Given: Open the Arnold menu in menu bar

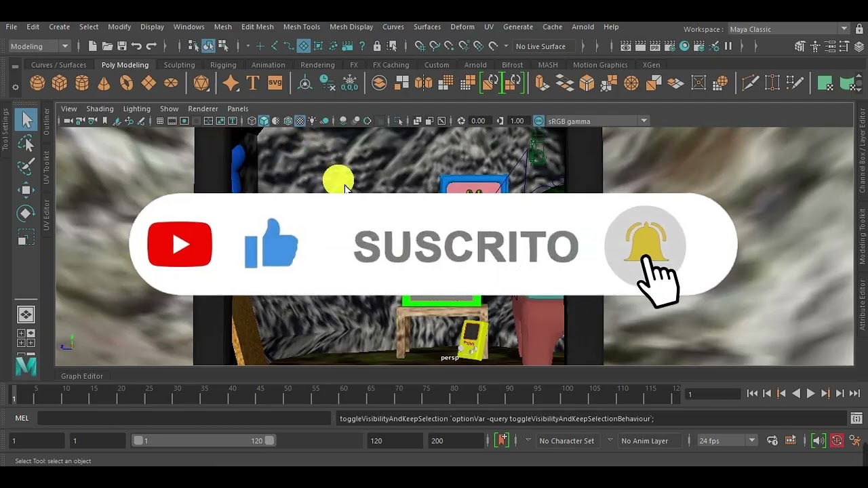Looking at the screenshot, I should click(x=583, y=27).
